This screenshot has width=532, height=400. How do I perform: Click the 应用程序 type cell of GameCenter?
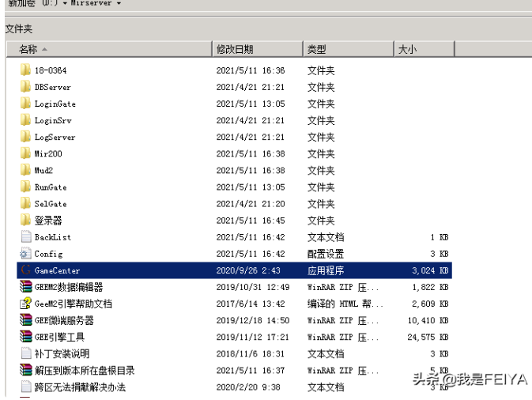326,270
